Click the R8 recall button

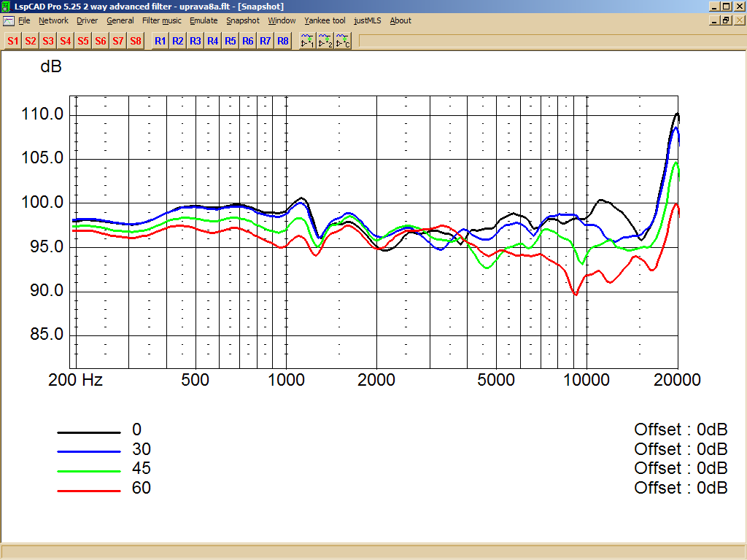[283, 41]
